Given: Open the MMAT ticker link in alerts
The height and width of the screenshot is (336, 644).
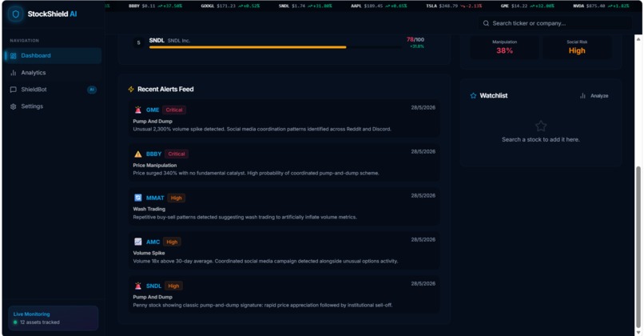Looking at the screenshot, I should tap(155, 198).
